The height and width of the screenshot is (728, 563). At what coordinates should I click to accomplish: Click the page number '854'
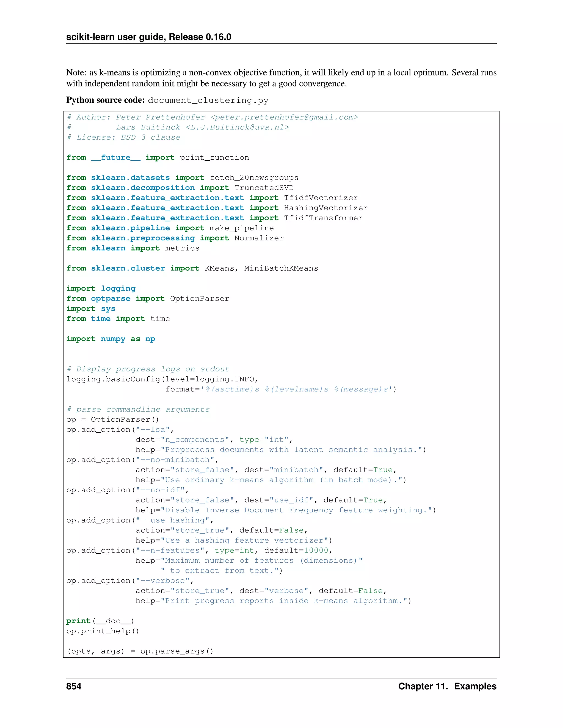coord(74,687)
